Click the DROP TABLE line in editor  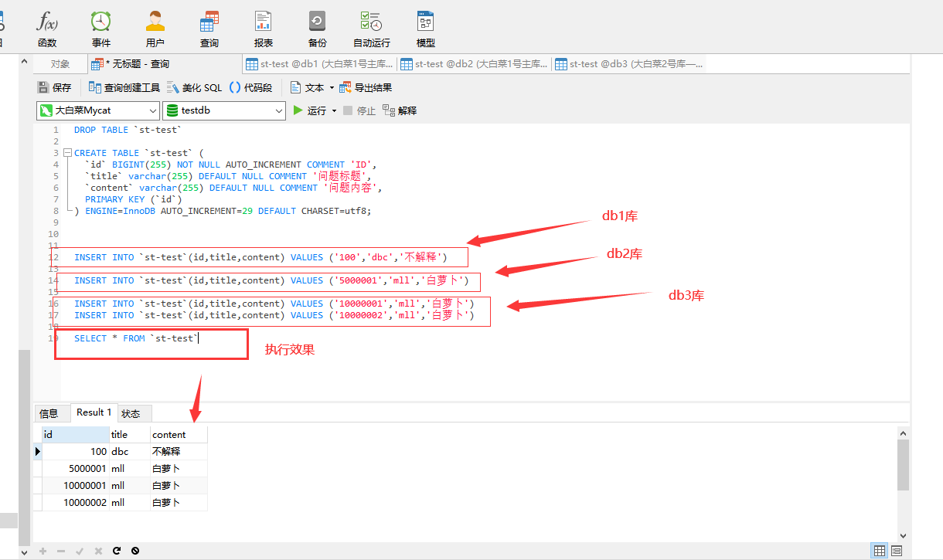click(x=128, y=130)
